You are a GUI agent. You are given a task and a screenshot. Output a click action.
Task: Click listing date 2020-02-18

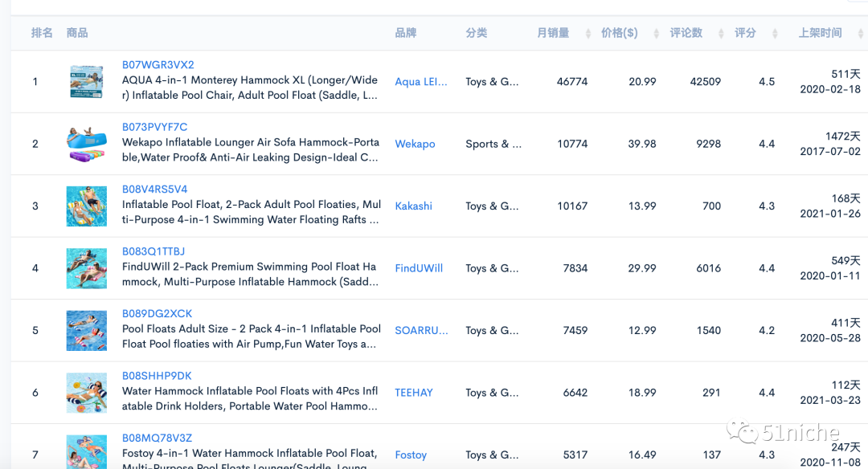tap(830, 90)
